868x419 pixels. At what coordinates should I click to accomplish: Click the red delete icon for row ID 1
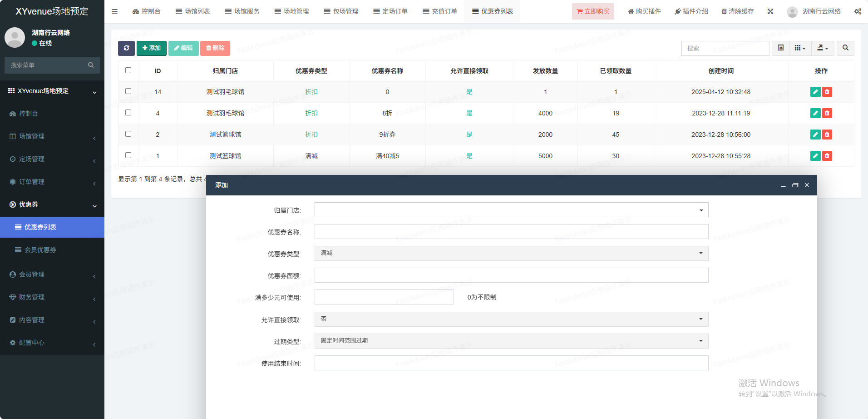click(827, 156)
